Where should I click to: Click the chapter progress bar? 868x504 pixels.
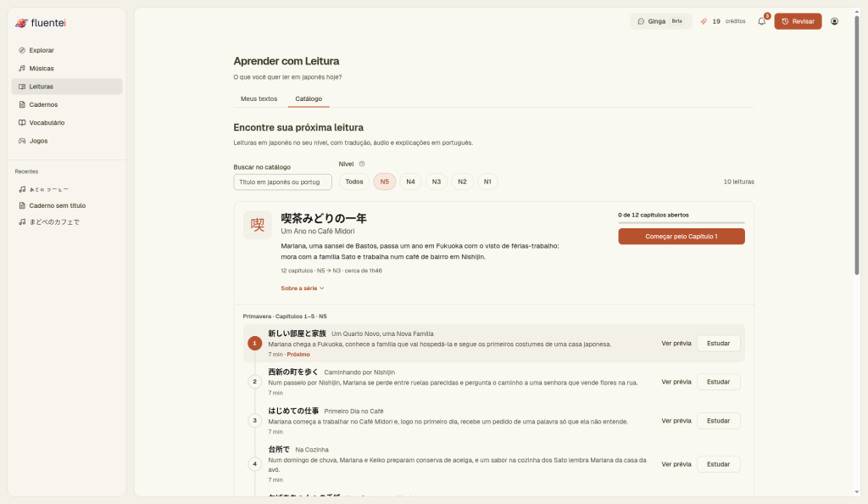[x=682, y=222]
